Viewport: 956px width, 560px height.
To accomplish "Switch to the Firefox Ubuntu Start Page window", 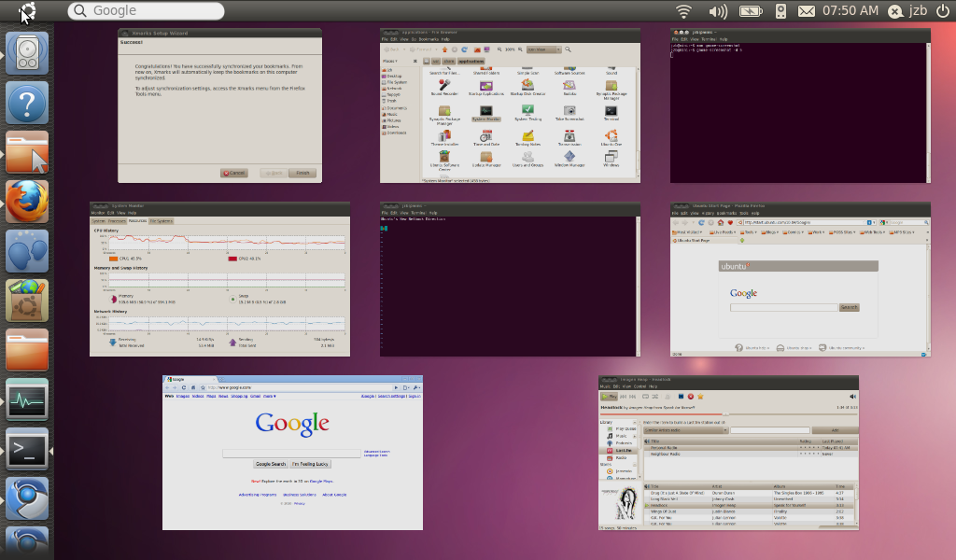I will [800, 278].
